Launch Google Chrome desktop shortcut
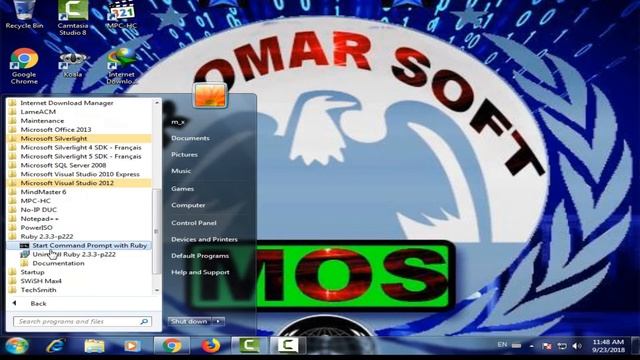This screenshot has height=360, width=640. point(24,66)
